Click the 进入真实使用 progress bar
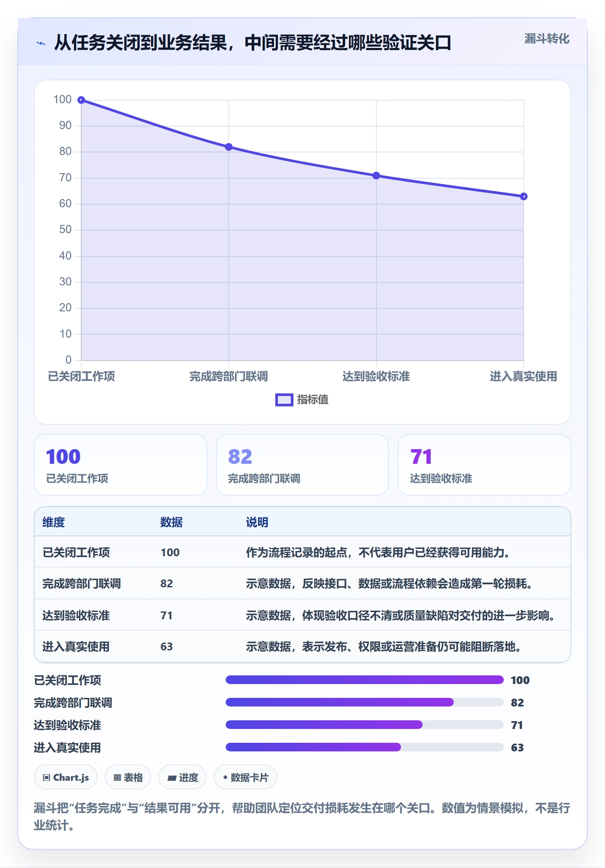 click(x=365, y=747)
